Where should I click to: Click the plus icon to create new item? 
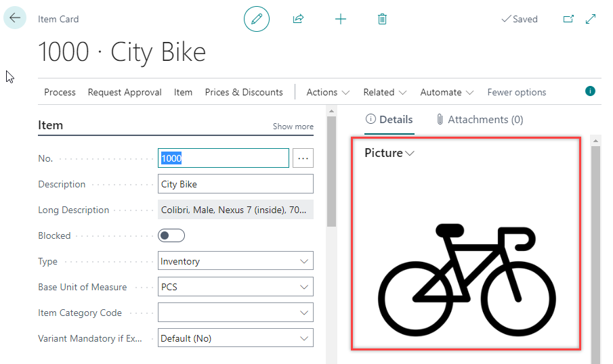341,19
